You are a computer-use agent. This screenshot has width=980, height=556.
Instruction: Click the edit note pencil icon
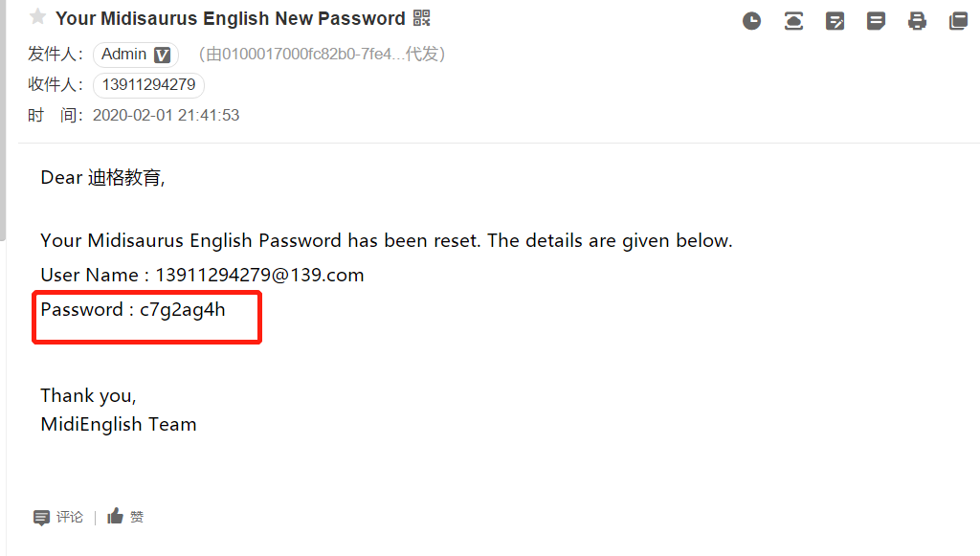click(835, 21)
